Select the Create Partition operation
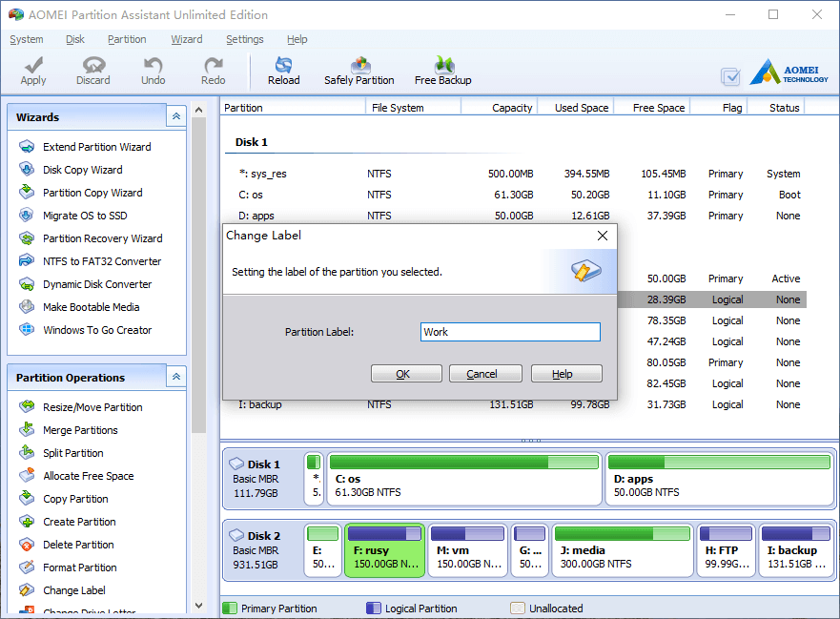The height and width of the screenshot is (619, 840). pyautogui.click(x=68, y=522)
